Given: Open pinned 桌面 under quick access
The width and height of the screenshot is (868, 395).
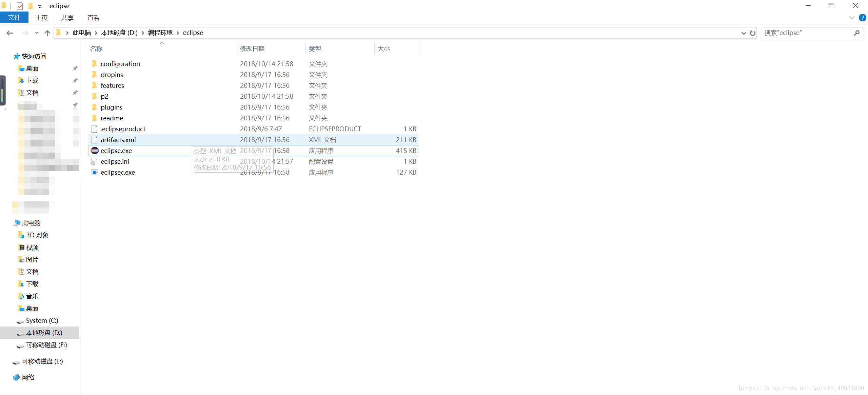Looking at the screenshot, I should (x=32, y=68).
